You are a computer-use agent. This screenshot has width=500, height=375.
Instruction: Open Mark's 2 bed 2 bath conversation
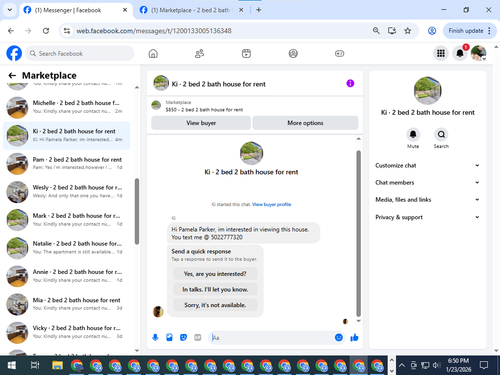pos(67,220)
